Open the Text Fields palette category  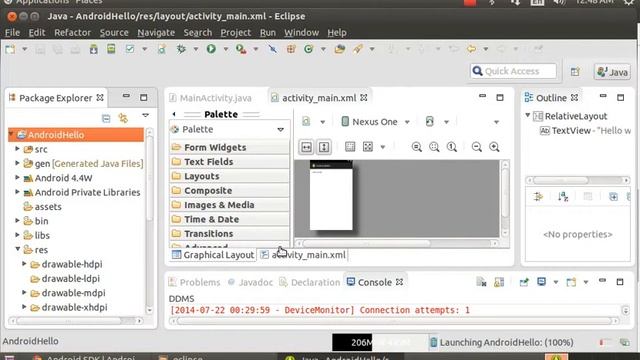tap(229, 162)
